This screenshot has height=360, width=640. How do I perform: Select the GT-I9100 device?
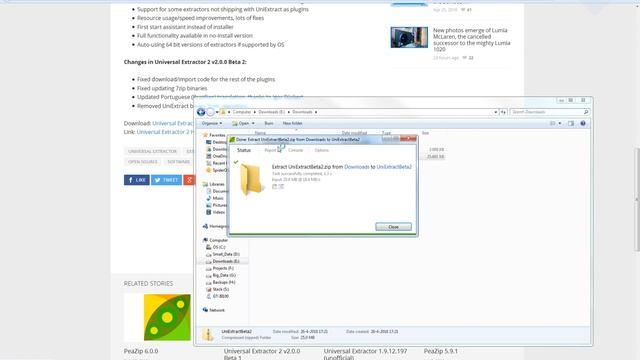[x=220, y=296]
